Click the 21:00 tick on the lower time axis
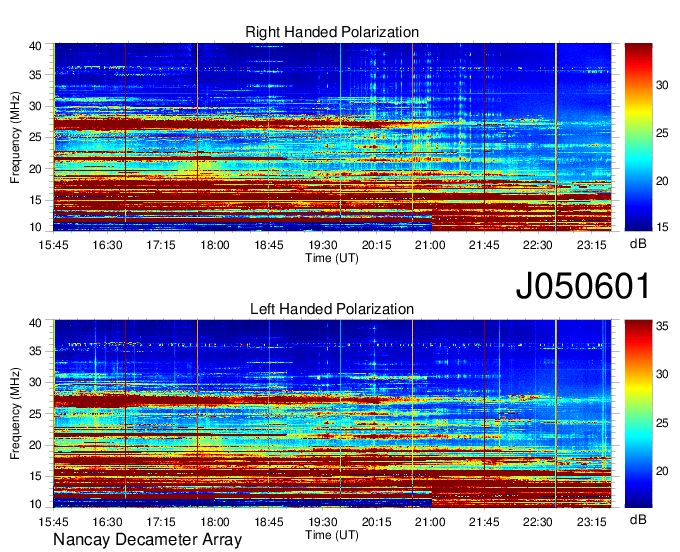 [430, 522]
